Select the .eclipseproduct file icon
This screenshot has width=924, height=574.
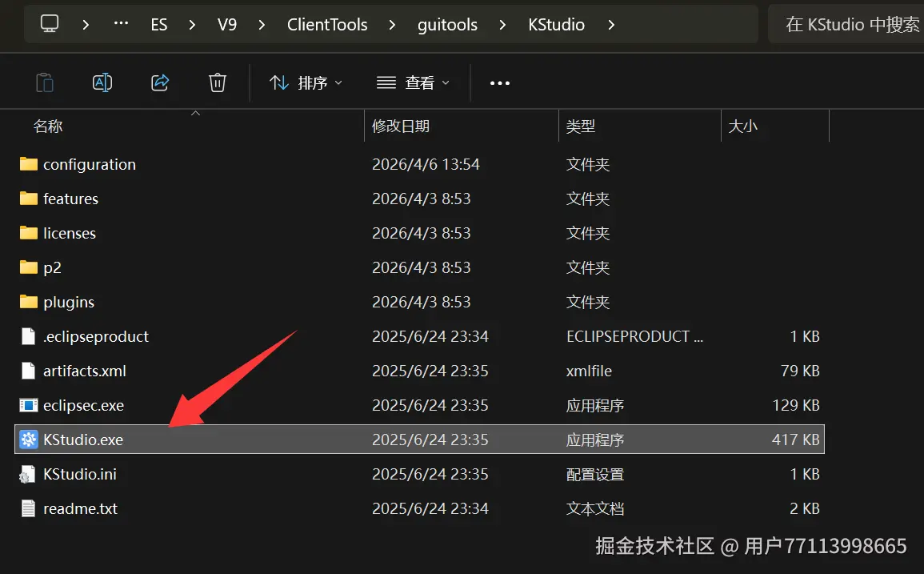click(x=28, y=336)
